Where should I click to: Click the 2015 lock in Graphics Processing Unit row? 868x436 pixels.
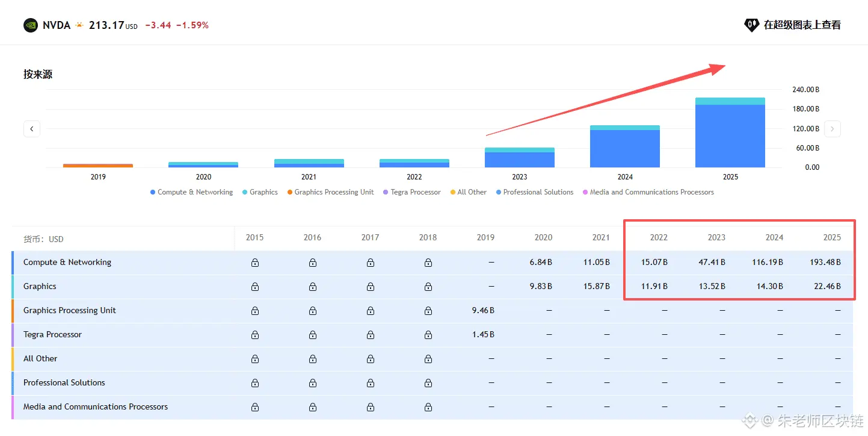[255, 311]
